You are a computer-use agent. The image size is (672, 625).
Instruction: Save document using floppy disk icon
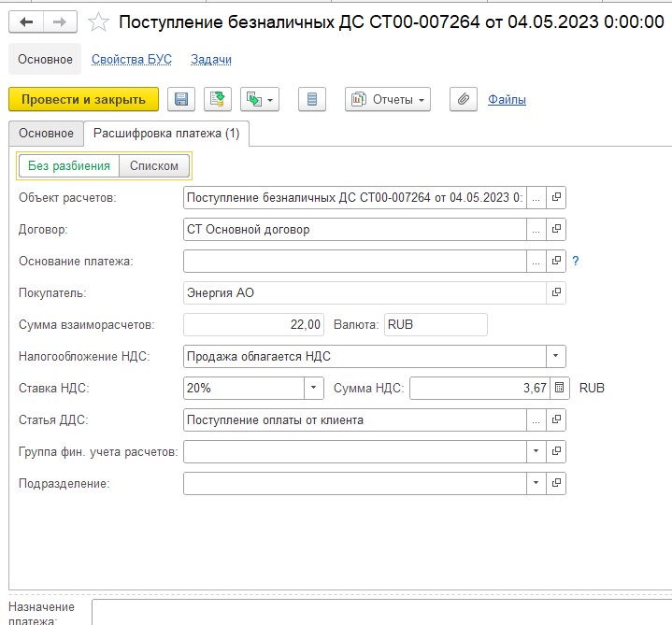(181, 99)
